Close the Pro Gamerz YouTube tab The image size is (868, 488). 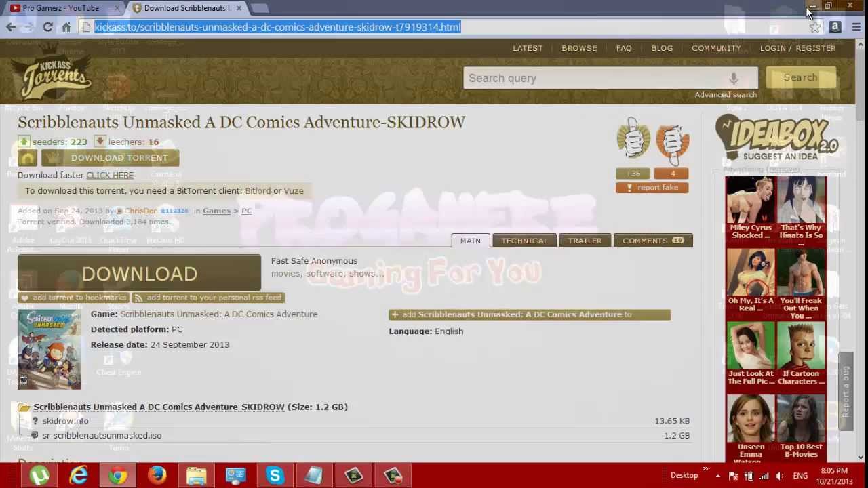117,8
